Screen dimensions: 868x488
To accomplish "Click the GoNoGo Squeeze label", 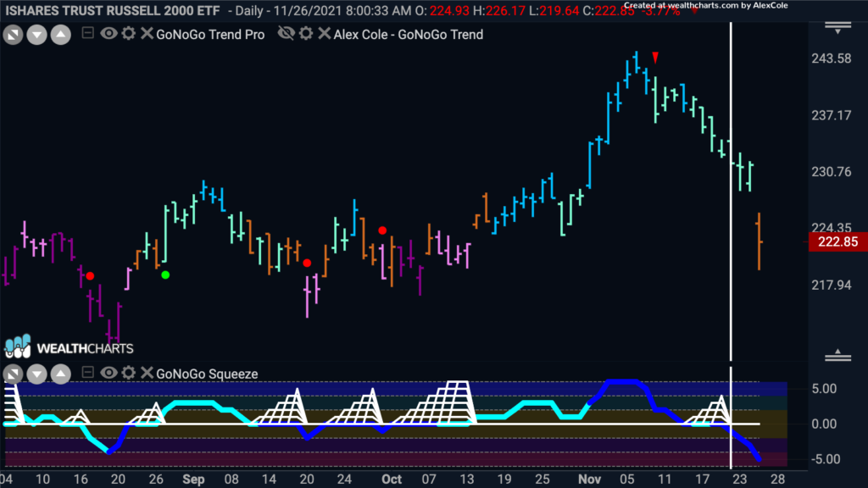I will tap(207, 374).
